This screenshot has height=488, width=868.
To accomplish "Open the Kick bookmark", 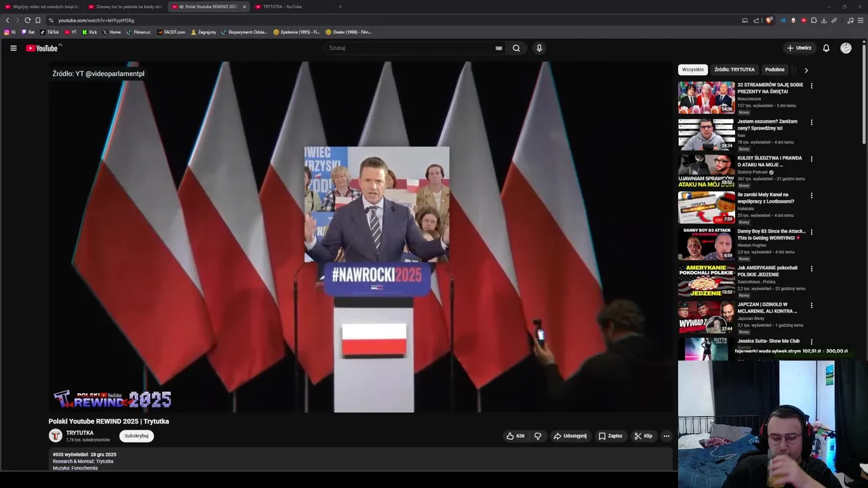I will [x=90, y=32].
